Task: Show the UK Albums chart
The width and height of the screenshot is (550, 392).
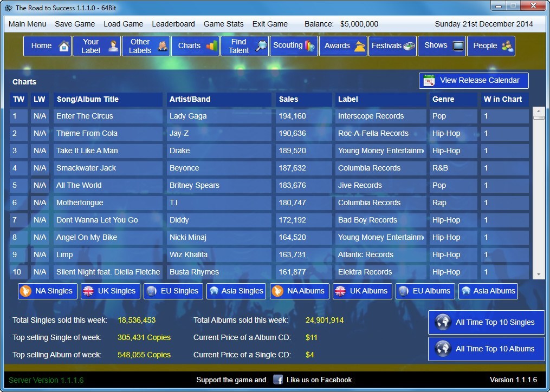Action: click(363, 291)
